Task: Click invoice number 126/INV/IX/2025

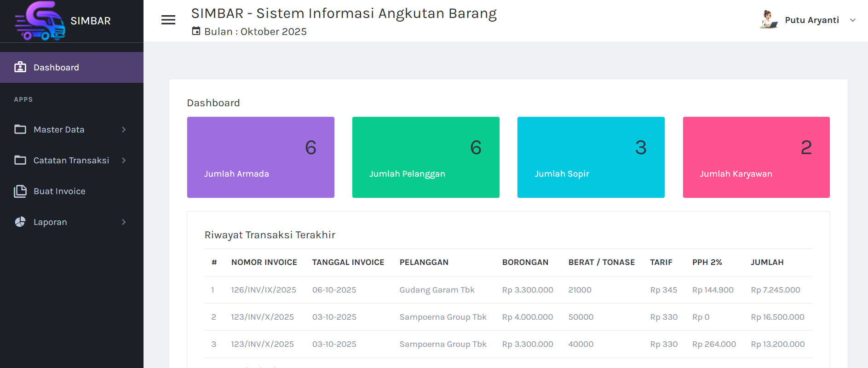Action: 264,290
